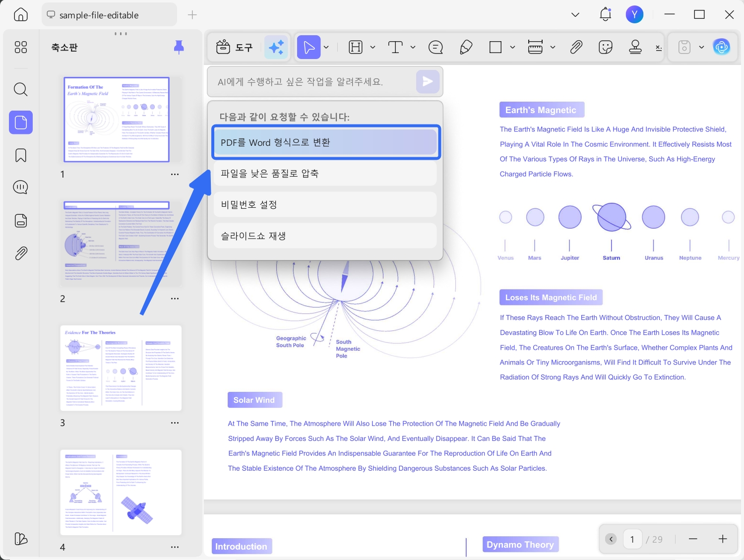Open the comments panel in sidebar
The width and height of the screenshot is (744, 560).
tap(20, 187)
